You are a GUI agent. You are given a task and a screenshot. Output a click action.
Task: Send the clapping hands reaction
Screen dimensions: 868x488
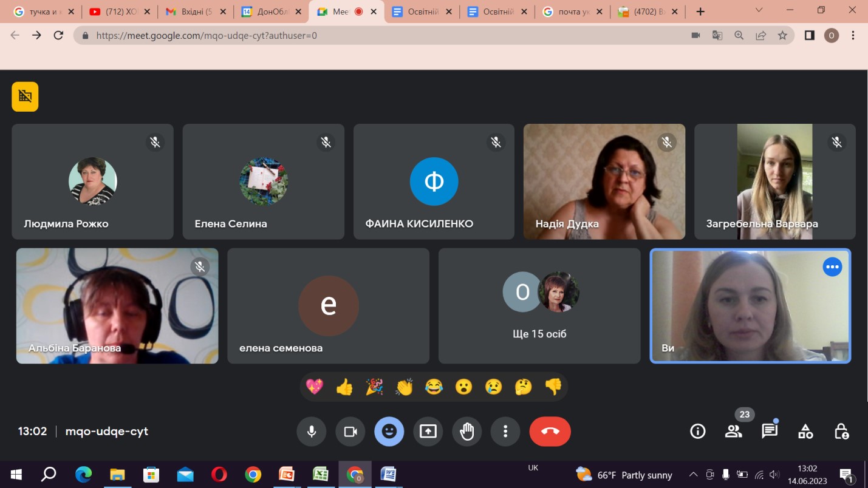[404, 387]
